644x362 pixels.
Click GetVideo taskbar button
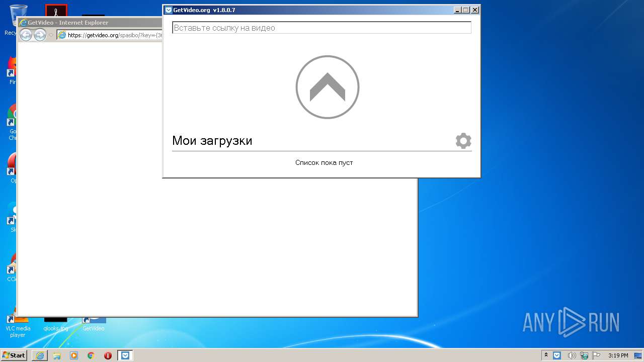pos(125,355)
